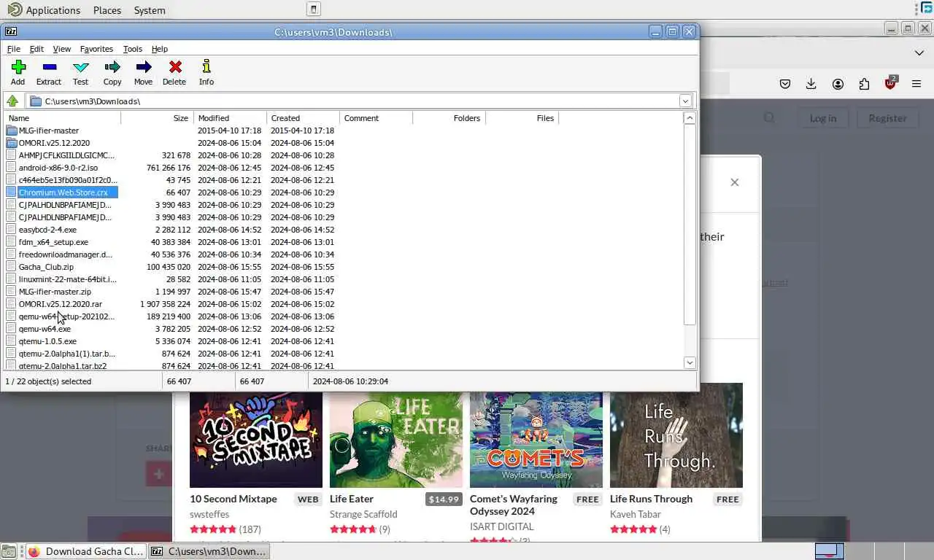Open the Applications menu in top panel
Screen dimensions: 934x560
coord(44,10)
